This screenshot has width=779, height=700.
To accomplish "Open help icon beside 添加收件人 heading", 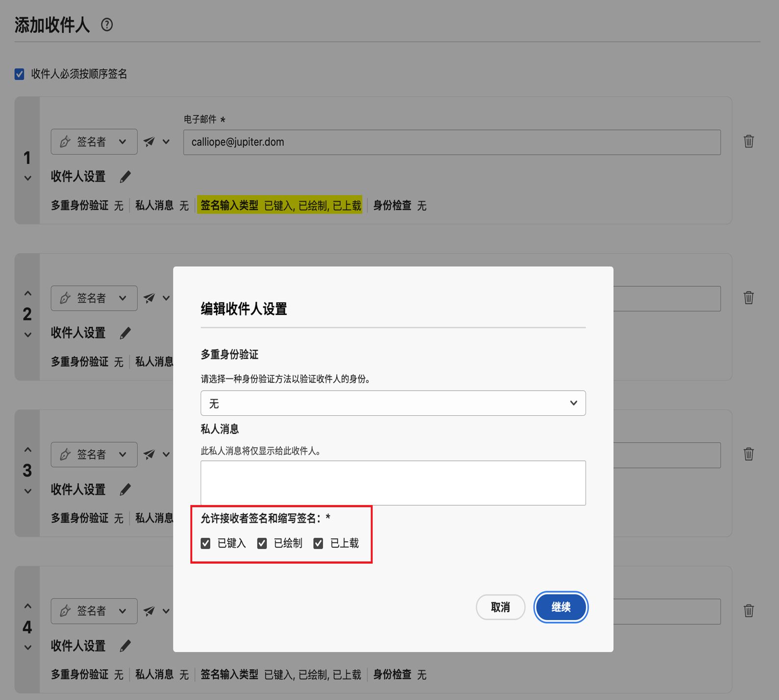I will pos(107,25).
